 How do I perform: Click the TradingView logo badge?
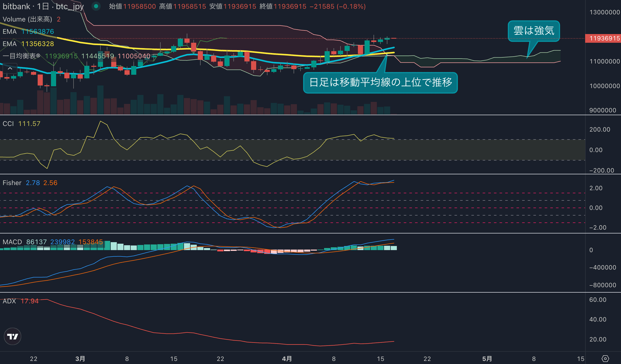pyautogui.click(x=13, y=336)
